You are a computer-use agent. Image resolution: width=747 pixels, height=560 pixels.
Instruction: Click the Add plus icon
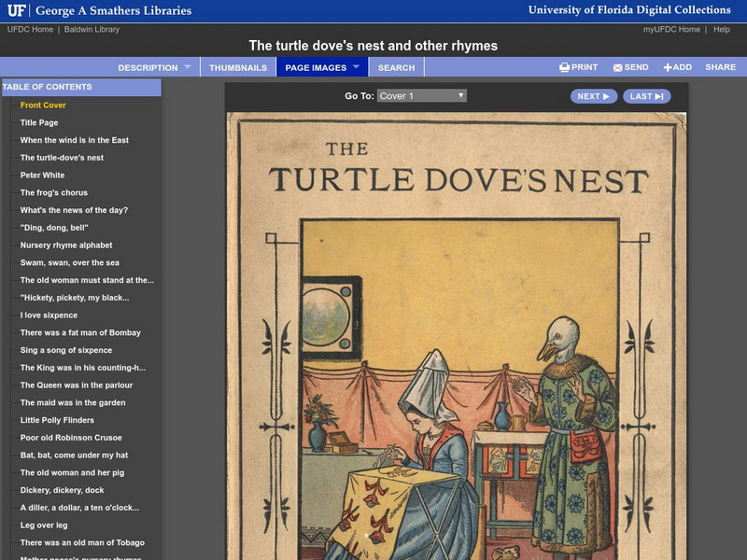click(668, 68)
